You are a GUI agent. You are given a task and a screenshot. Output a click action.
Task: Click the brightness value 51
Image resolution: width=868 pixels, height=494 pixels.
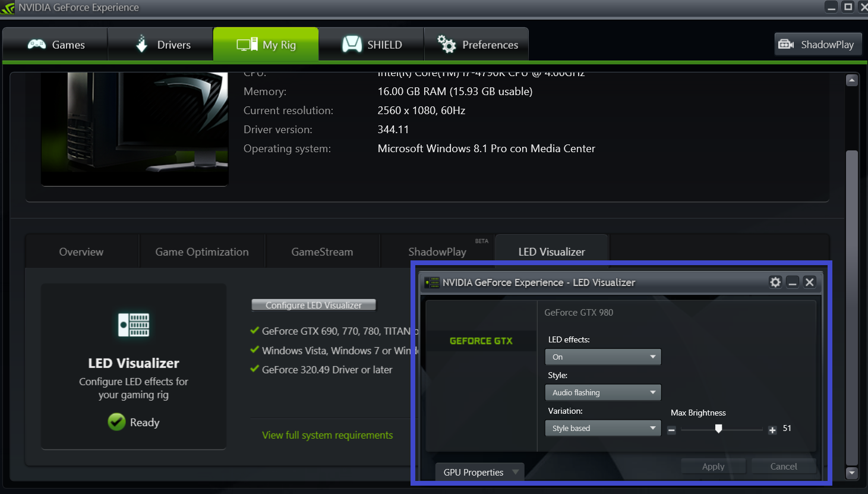point(787,428)
